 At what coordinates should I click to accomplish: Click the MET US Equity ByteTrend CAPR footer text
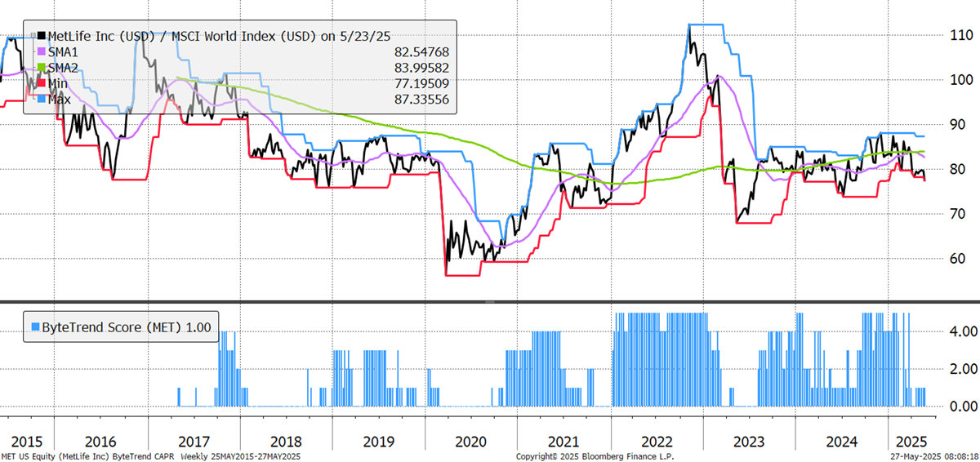[x=87, y=456]
